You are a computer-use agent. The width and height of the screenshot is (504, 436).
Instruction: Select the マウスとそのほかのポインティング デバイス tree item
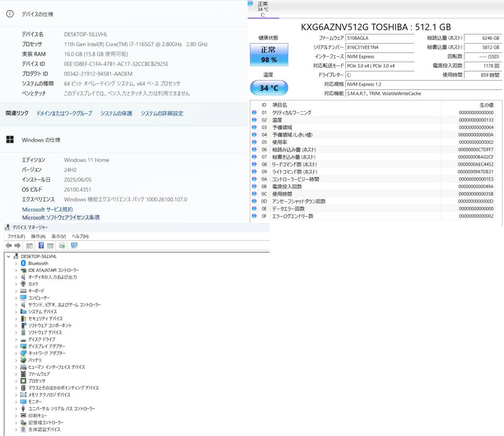pos(63,388)
